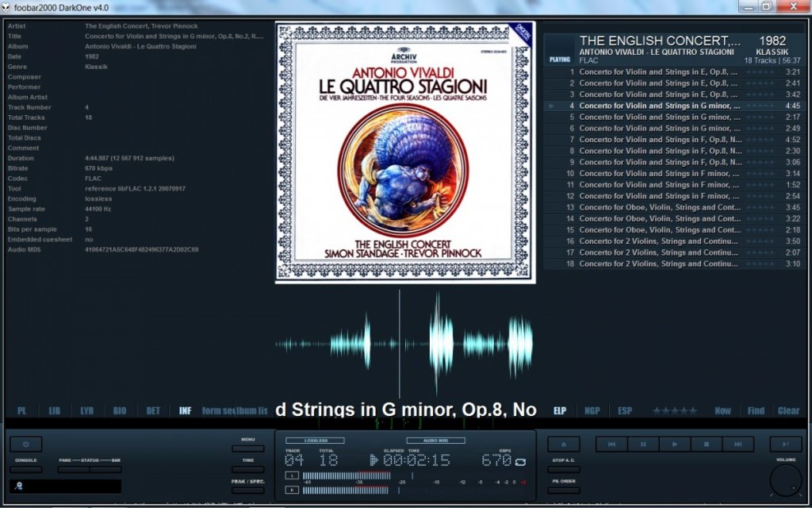The height and width of the screenshot is (508, 812).
Task: Select track 13 Concerto for Oboe
Action: (x=674, y=207)
